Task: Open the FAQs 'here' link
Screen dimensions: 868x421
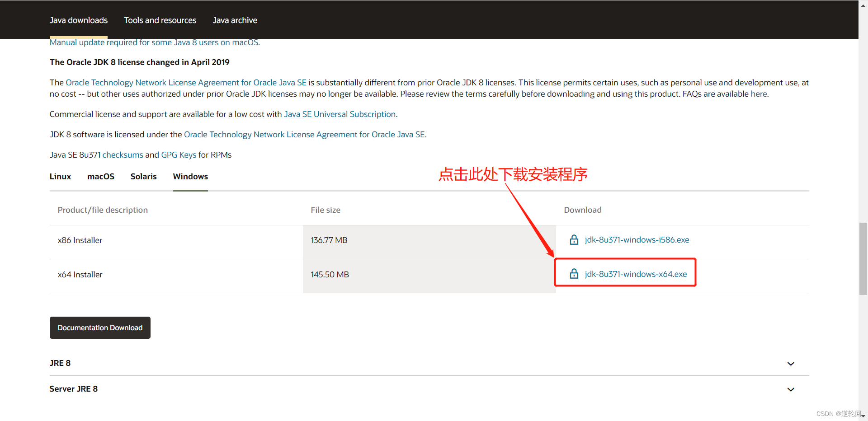Action: [x=759, y=94]
